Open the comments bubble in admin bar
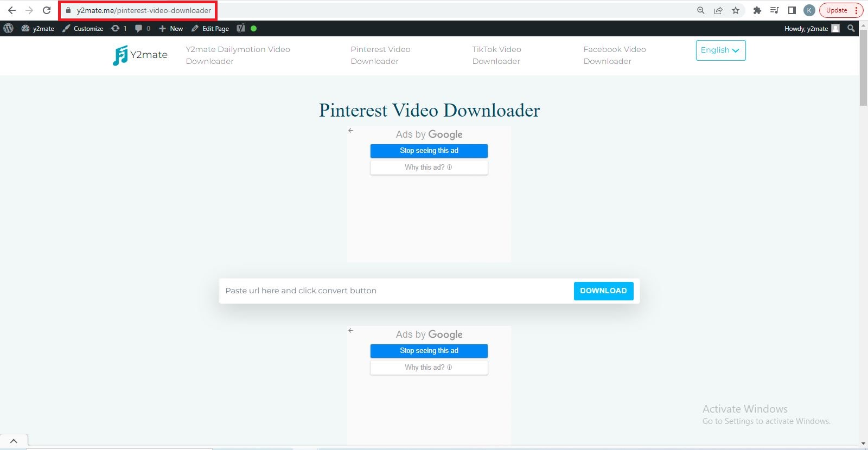The height and width of the screenshot is (450, 868). click(x=143, y=29)
